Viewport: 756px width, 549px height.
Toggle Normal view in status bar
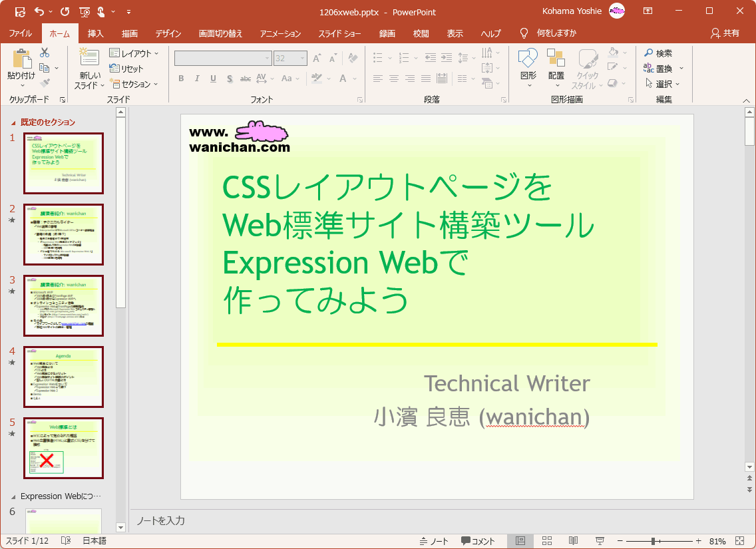520,541
